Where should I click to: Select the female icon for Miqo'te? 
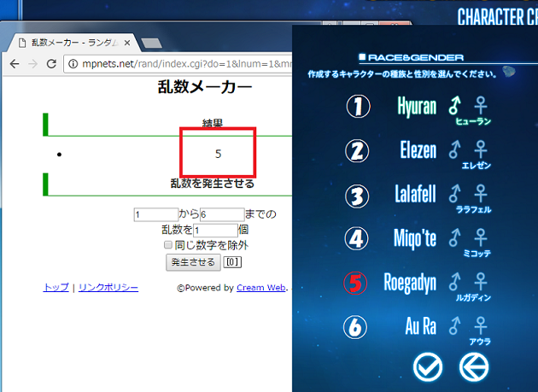[480, 237]
